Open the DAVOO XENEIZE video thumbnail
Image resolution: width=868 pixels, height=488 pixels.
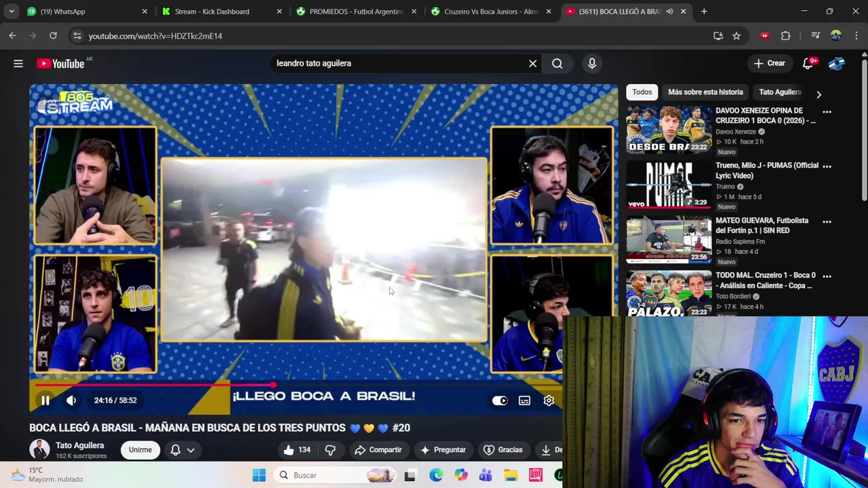tap(669, 129)
